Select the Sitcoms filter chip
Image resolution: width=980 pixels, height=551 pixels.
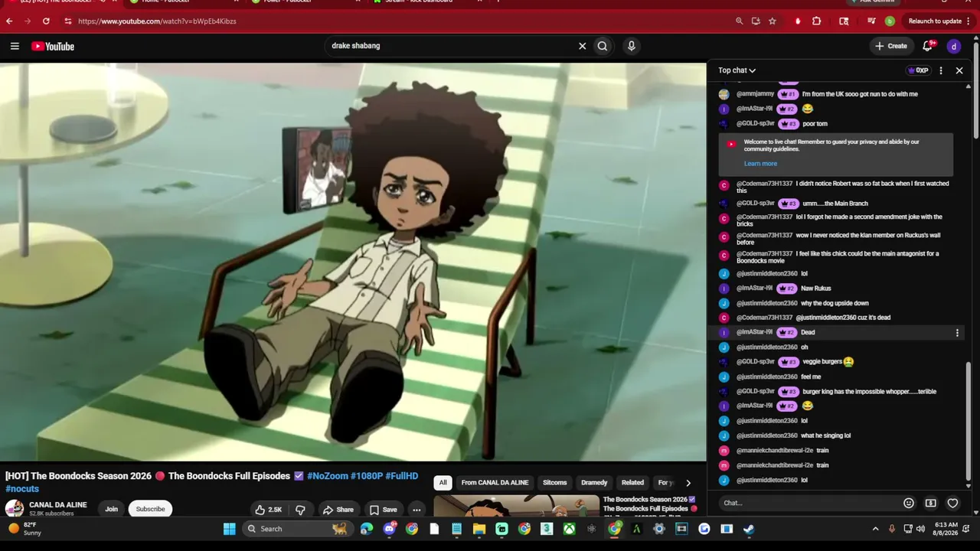(x=555, y=483)
